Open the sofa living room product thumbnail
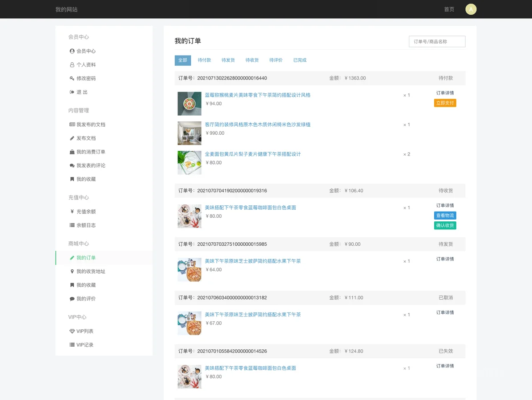The width and height of the screenshot is (532, 400). pos(189,133)
